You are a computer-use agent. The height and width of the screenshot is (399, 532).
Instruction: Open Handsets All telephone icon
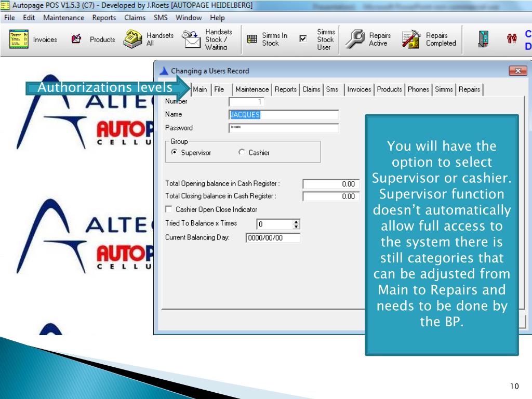point(132,39)
